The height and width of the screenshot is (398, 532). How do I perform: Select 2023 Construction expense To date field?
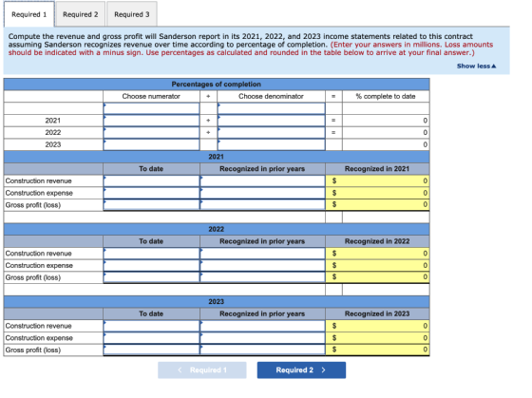tap(151, 337)
